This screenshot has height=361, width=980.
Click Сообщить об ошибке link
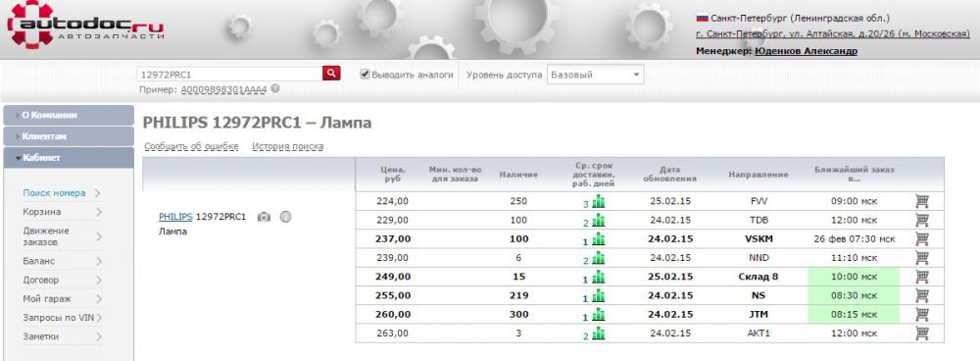pos(191,146)
